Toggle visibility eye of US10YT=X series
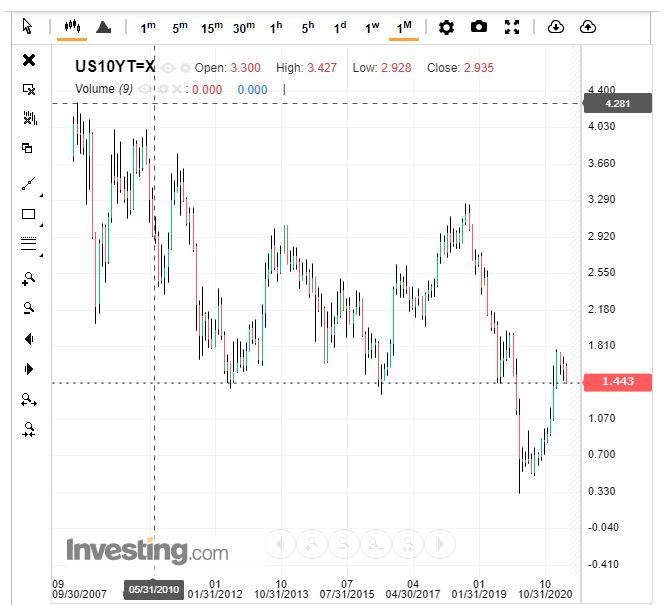The height and width of the screenshot is (605, 669). click(168, 68)
